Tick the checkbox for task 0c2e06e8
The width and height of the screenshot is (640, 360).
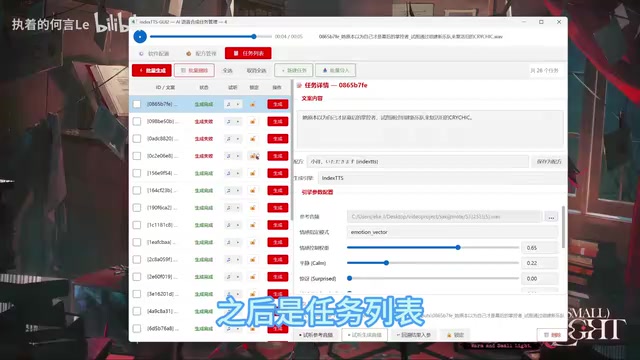[x=137, y=156]
